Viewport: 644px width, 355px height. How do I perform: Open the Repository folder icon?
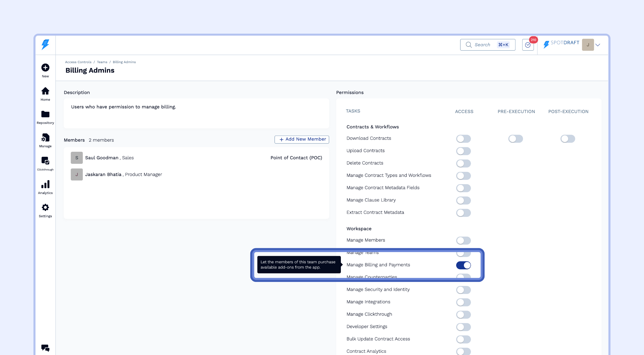coord(45,114)
